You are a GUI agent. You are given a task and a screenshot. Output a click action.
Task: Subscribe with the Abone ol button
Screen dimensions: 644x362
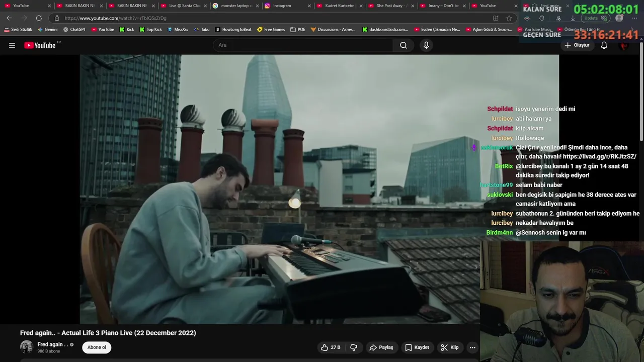coord(97,347)
